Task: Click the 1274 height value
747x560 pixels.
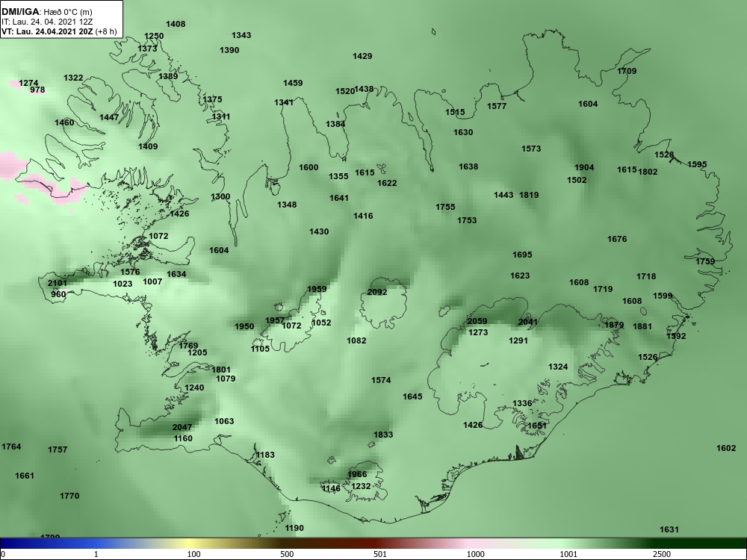Action: pos(28,84)
